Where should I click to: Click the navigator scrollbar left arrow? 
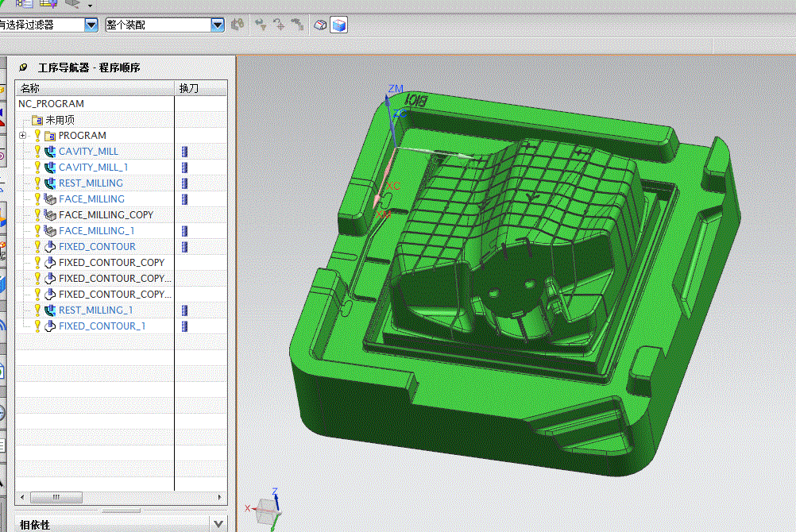(21, 498)
